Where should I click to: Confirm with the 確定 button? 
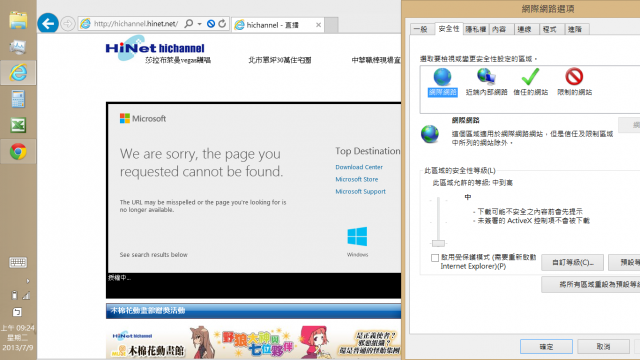[x=546, y=347]
